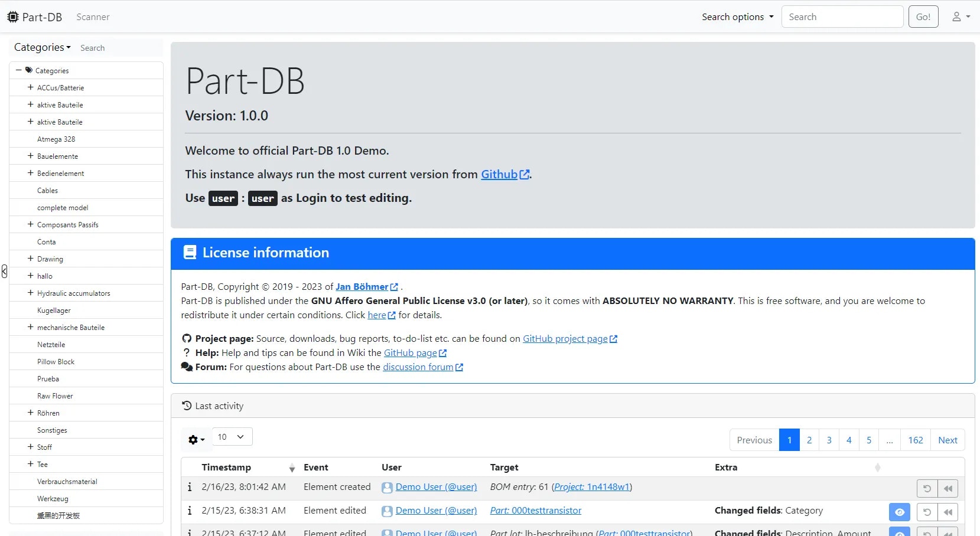980x536 pixels.
Task: Sort by the Extra column sort arrows
Action: [x=877, y=468]
